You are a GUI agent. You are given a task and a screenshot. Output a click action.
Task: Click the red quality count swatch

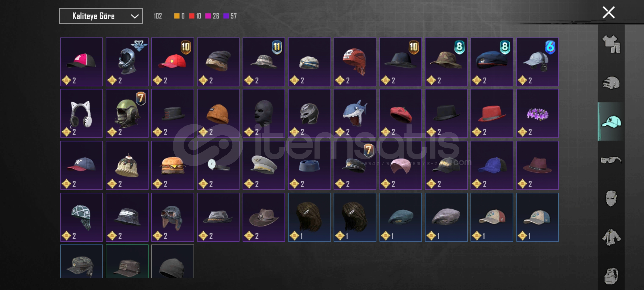click(192, 16)
